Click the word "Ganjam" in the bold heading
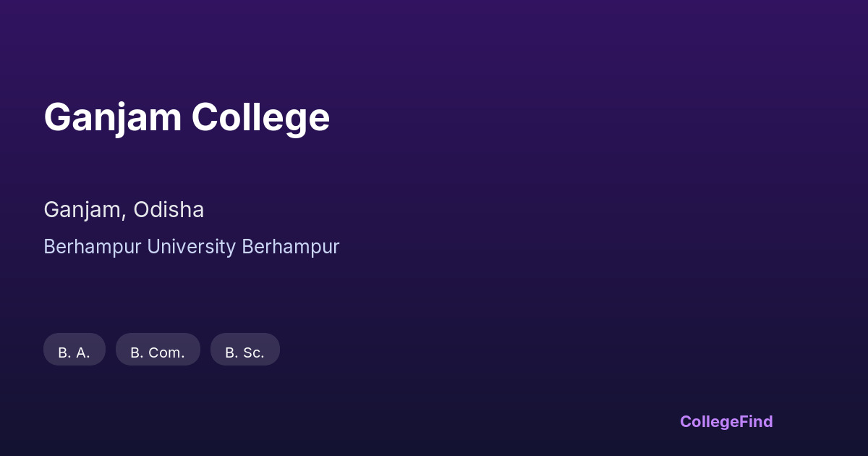Image resolution: width=868 pixels, height=456 pixels. tap(113, 117)
